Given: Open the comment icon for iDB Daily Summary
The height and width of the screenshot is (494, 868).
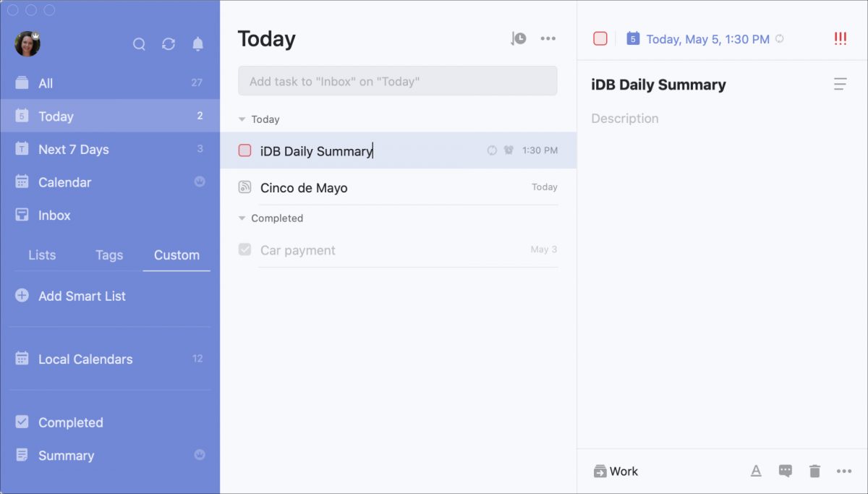Looking at the screenshot, I should [x=785, y=471].
